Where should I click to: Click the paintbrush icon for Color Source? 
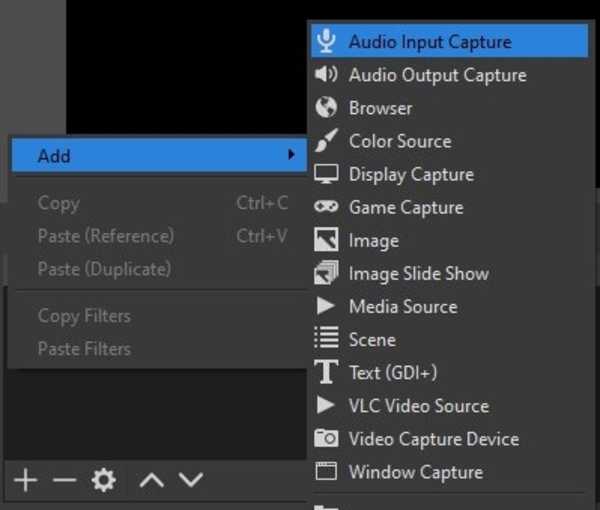click(x=326, y=140)
